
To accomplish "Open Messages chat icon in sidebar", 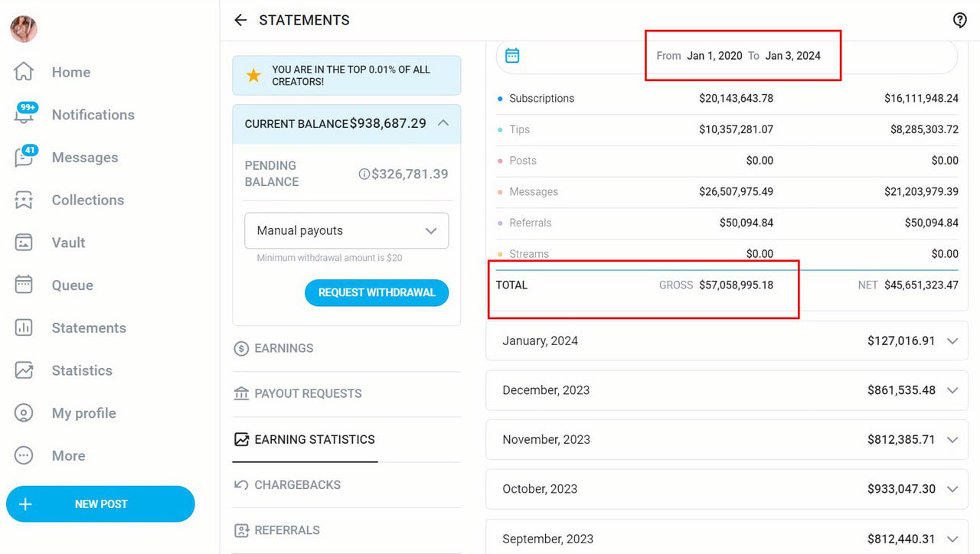I will (24, 158).
